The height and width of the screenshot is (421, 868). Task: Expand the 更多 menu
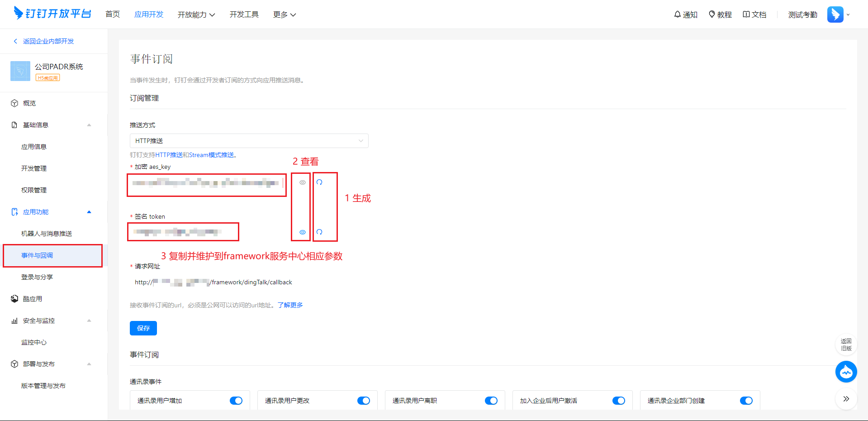[x=285, y=14]
